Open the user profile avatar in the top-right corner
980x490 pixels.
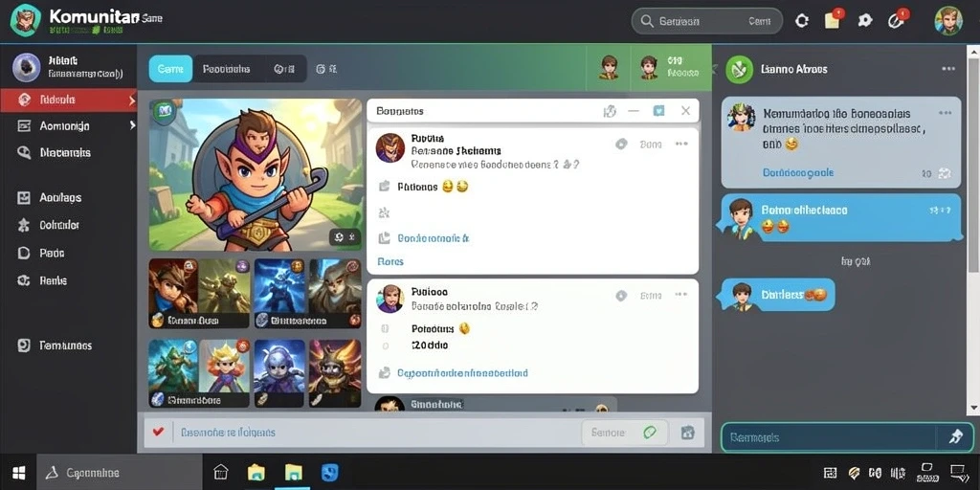pos(948,21)
